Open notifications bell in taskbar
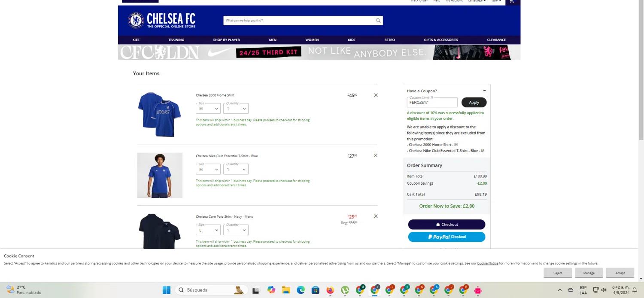The width and height of the screenshot is (644, 298). click(635, 290)
